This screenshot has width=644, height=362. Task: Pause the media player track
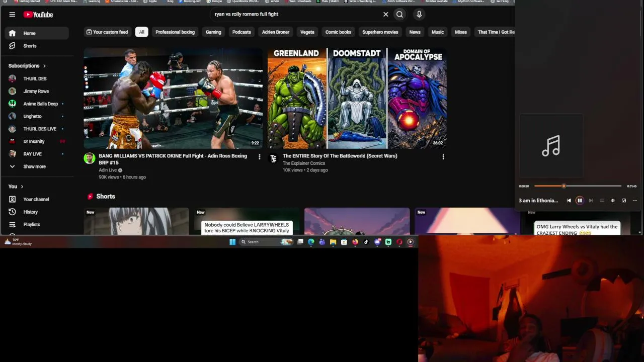[x=580, y=201]
